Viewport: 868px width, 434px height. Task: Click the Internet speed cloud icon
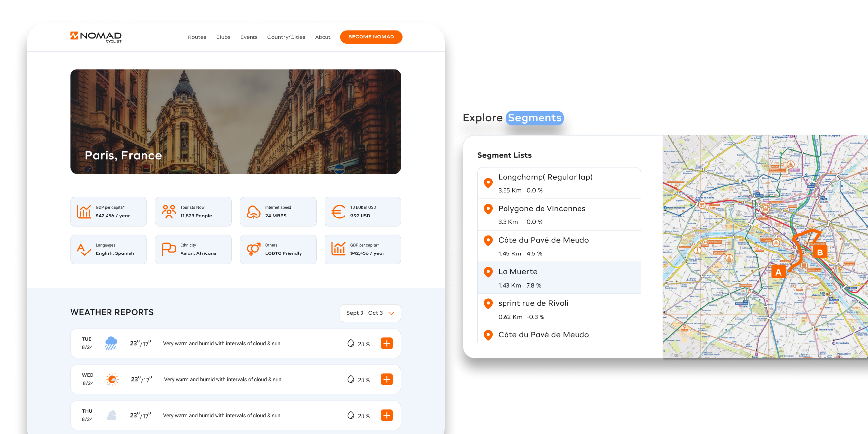pyautogui.click(x=253, y=212)
